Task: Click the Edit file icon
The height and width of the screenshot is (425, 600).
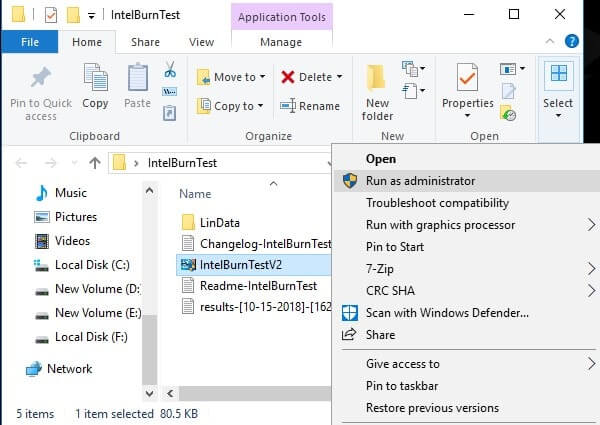Action: (x=509, y=91)
